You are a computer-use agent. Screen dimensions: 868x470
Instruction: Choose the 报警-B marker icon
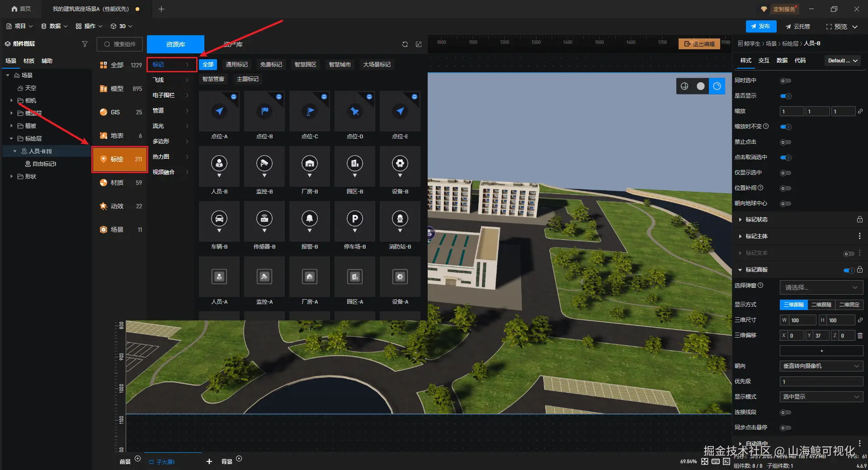tap(310, 221)
